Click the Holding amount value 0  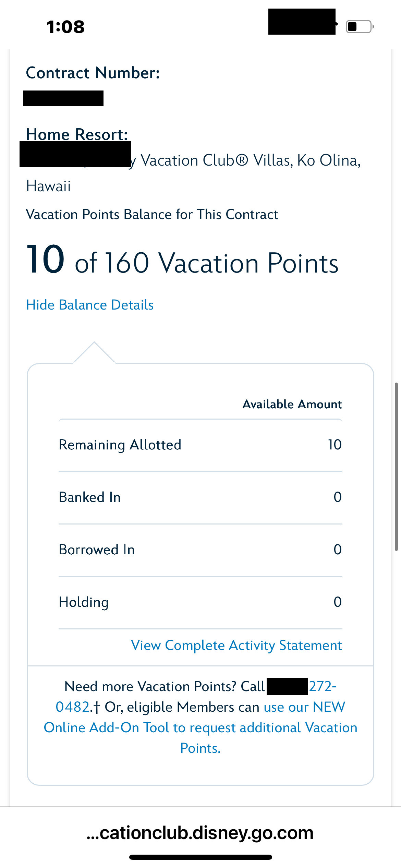click(x=338, y=602)
